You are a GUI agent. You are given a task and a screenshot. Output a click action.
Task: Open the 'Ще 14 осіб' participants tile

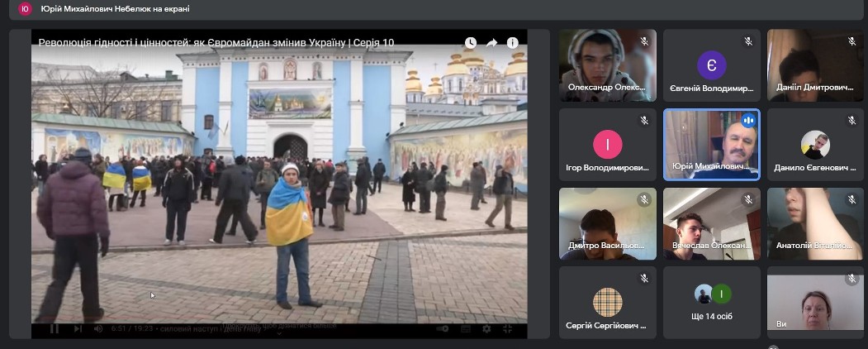(712, 303)
